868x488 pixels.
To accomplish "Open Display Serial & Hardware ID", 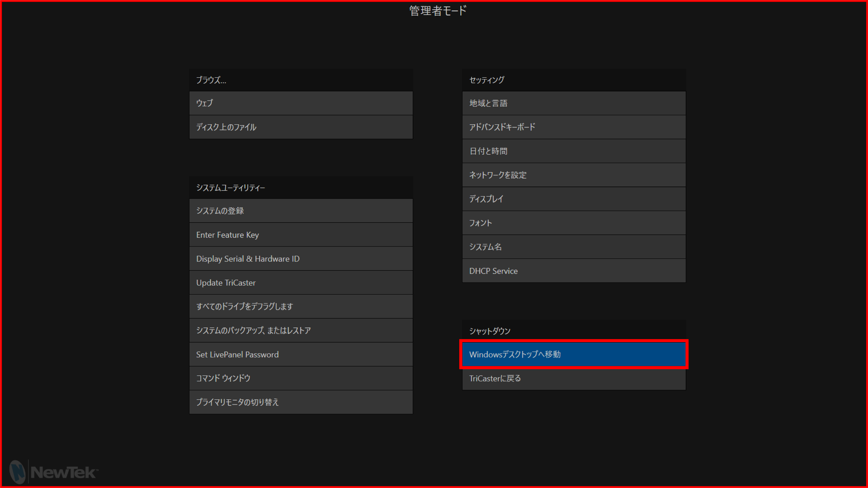I will pyautogui.click(x=301, y=258).
